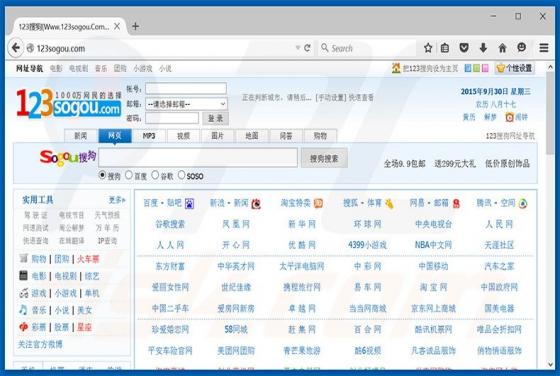Click the smiley face toolbar icon

pos(521,47)
